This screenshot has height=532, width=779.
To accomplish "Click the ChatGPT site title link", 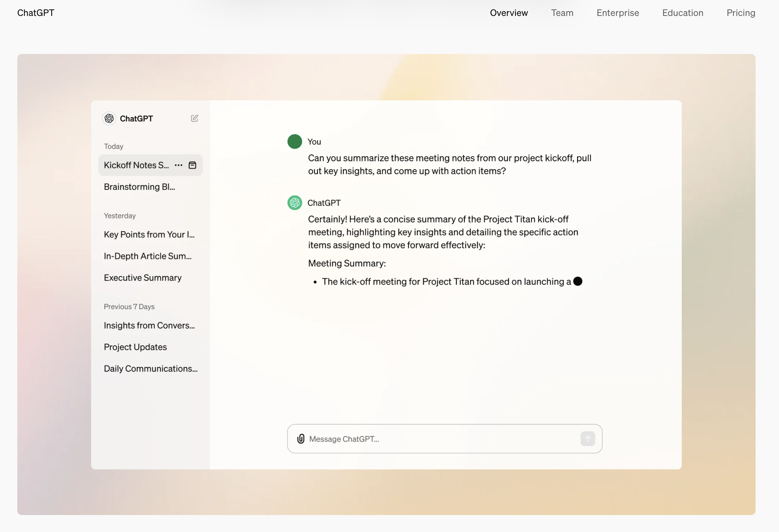I will click(36, 13).
